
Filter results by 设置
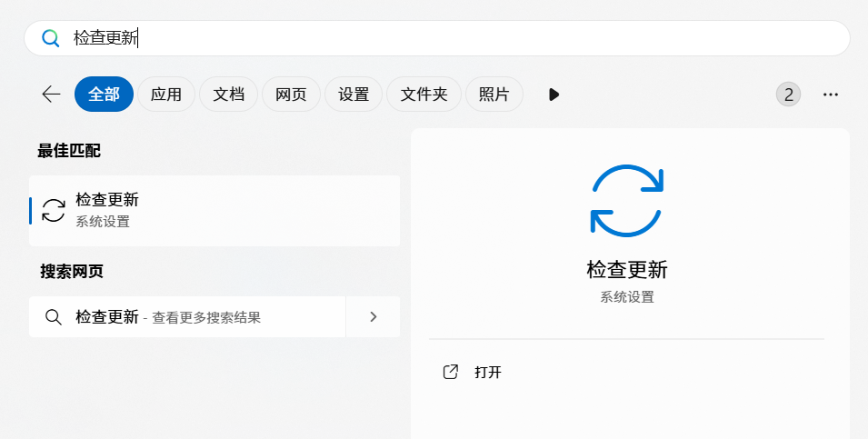click(354, 94)
